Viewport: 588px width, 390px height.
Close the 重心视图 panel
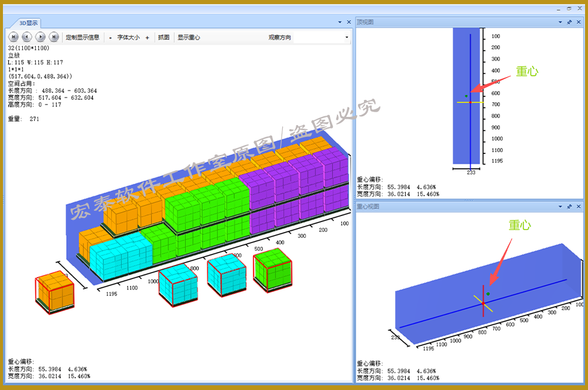tap(578, 207)
